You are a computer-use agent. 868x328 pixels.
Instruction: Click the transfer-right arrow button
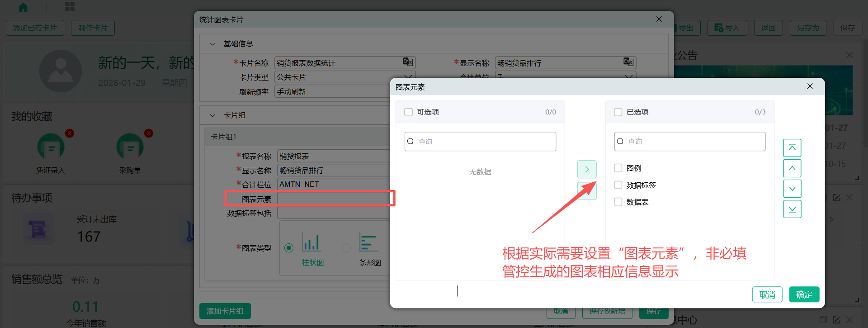(x=587, y=169)
